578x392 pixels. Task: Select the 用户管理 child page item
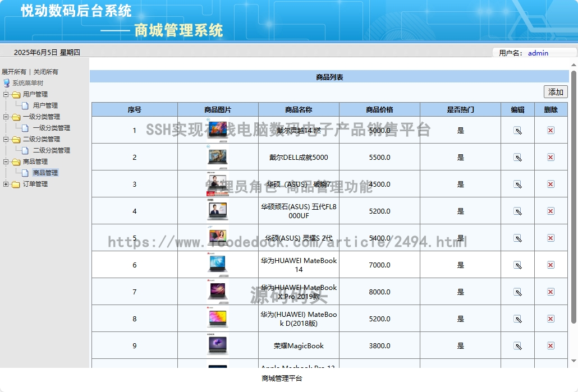coord(45,105)
